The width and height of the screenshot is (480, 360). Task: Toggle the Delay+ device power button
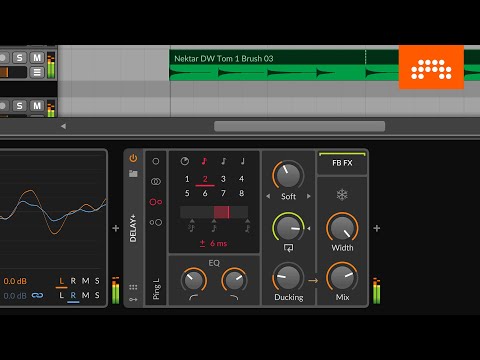[x=133, y=158]
